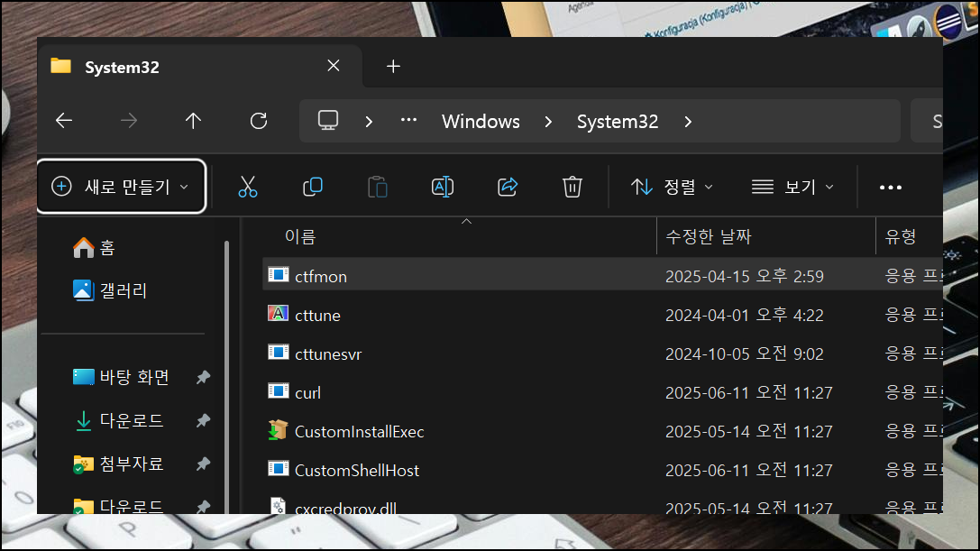
Task: Add a new tab with the plus button
Action: point(393,67)
